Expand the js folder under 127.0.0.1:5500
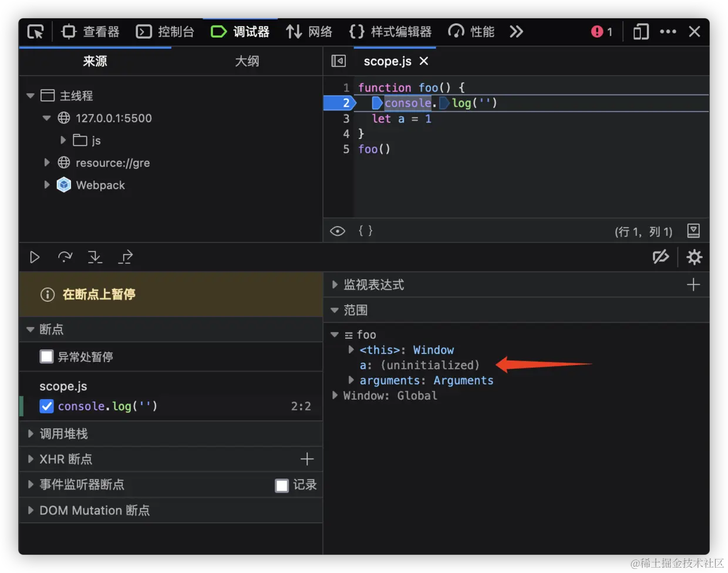 click(63, 140)
